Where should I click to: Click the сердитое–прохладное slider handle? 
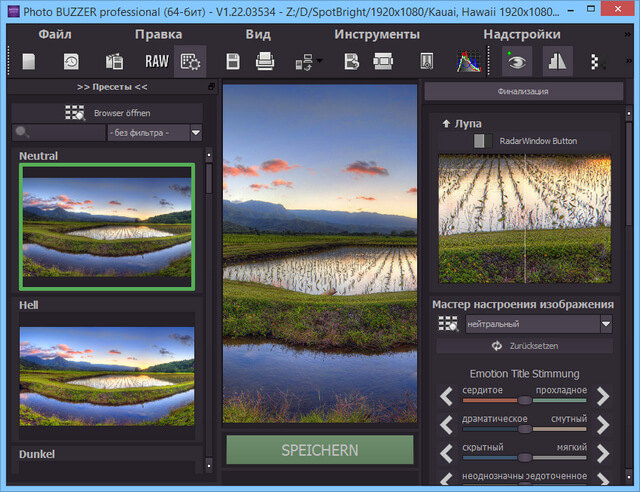(525, 401)
